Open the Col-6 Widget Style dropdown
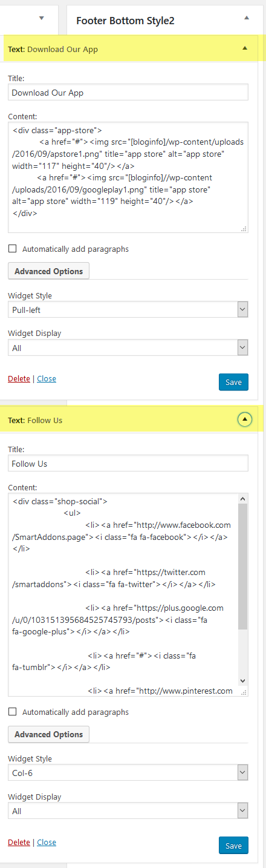Viewport: 266px width, 868px height. pyautogui.click(x=128, y=772)
